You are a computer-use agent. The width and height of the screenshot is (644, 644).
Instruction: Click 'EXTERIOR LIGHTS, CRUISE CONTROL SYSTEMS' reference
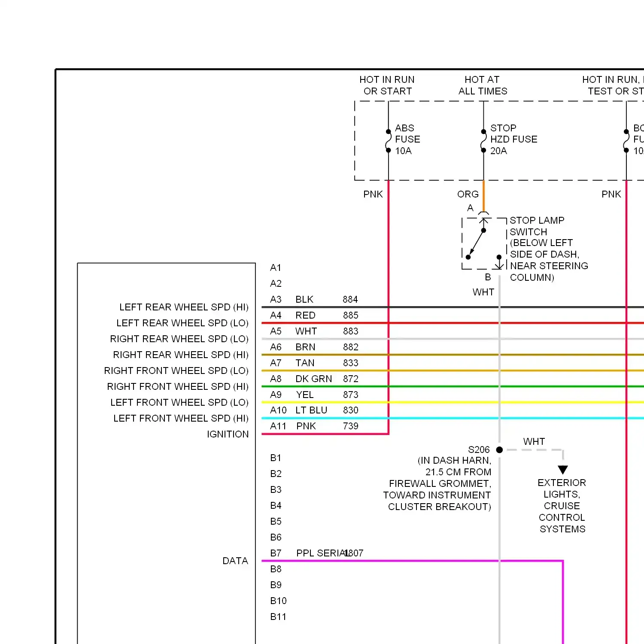pyautogui.click(x=562, y=506)
